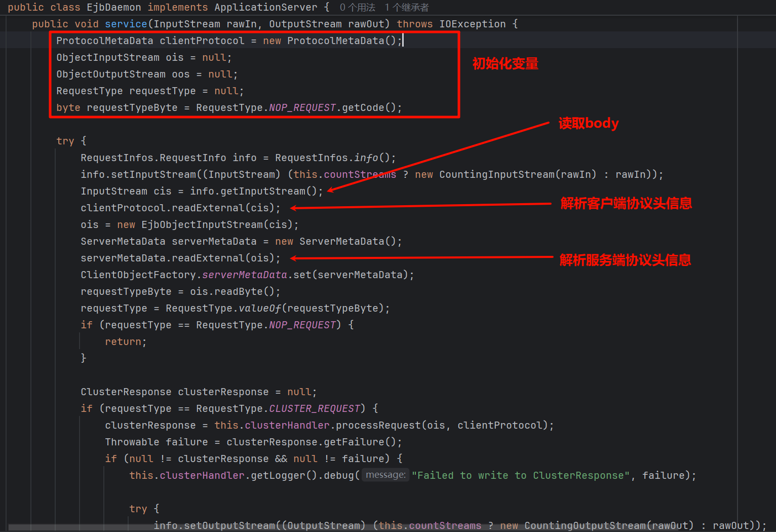
Task: Click the 'message:' parameter hint label
Action: click(385, 475)
